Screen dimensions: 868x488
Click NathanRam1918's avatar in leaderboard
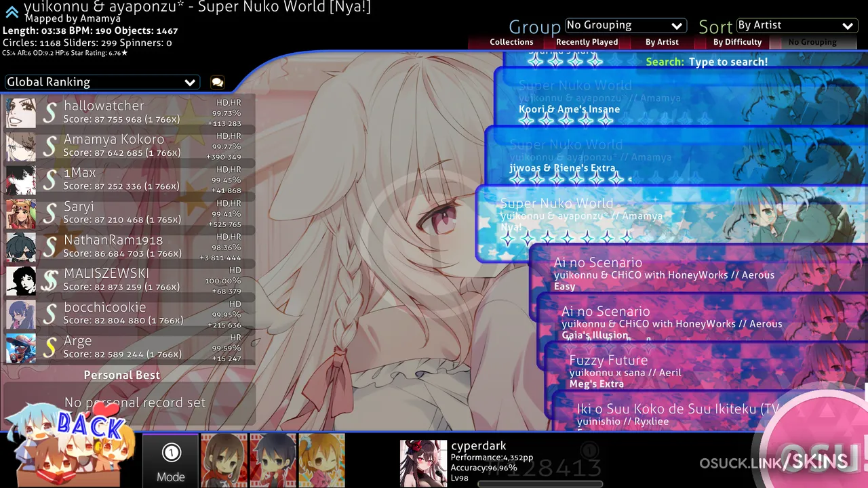(x=21, y=247)
